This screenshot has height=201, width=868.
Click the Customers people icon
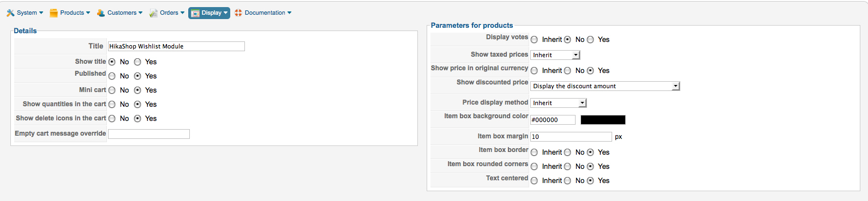(x=101, y=13)
